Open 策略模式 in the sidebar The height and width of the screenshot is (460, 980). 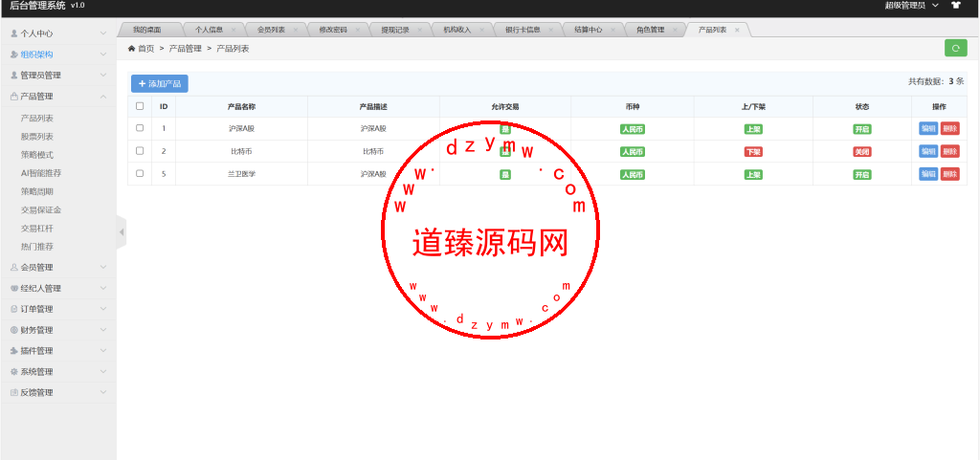click(37, 155)
